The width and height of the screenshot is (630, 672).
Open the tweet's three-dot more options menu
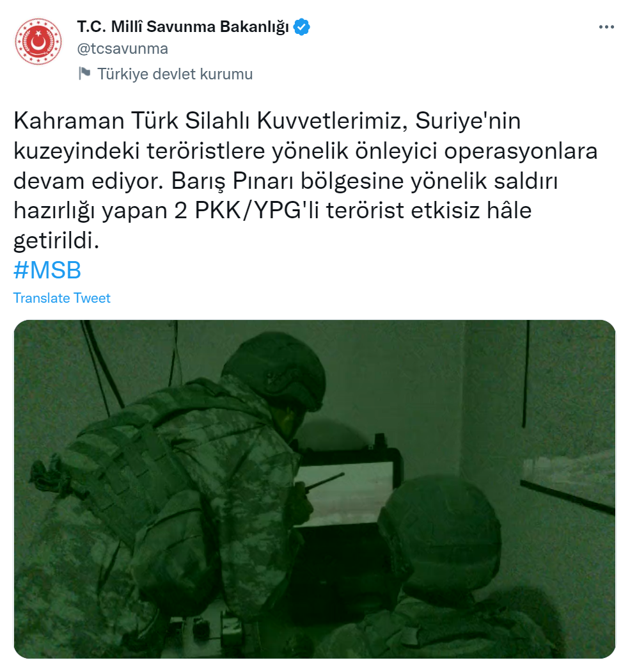pos(606,27)
